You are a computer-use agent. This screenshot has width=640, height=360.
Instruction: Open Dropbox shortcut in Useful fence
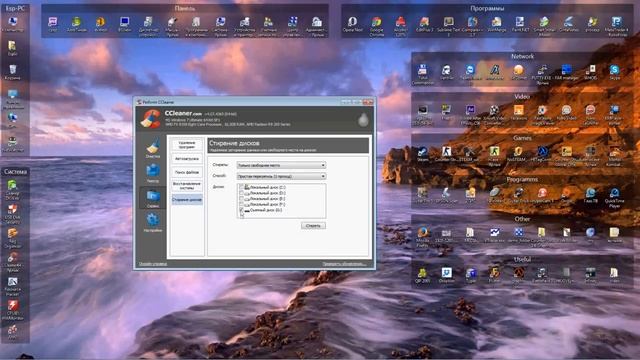tap(447, 275)
